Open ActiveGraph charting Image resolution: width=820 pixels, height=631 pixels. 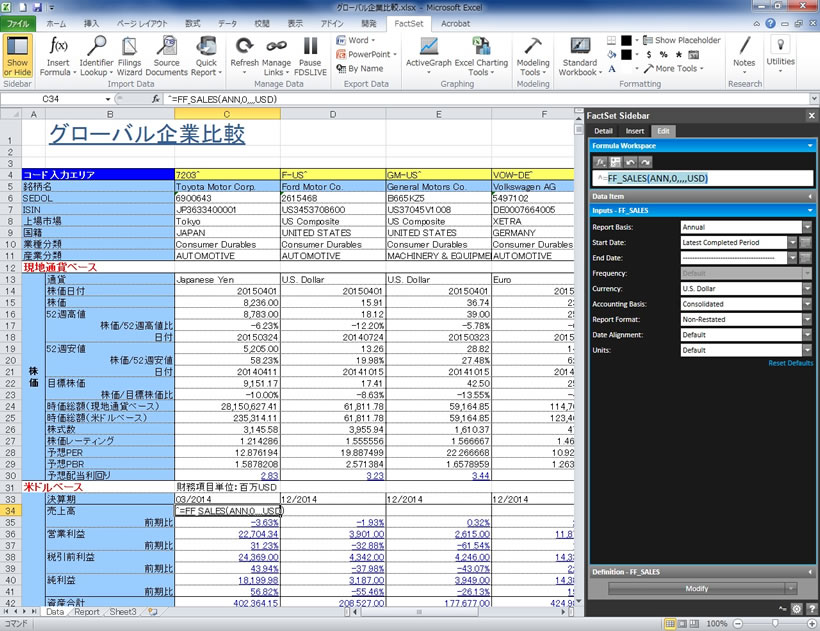(x=428, y=56)
